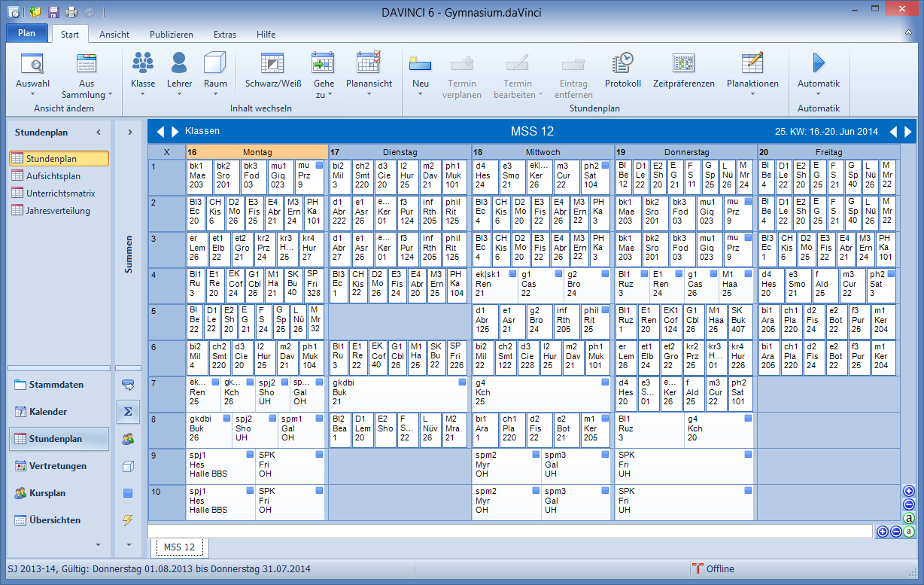Image resolution: width=924 pixels, height=585 pixels.
Task: Open the Planansicht dropdown arrow
Action: [369, 95]
